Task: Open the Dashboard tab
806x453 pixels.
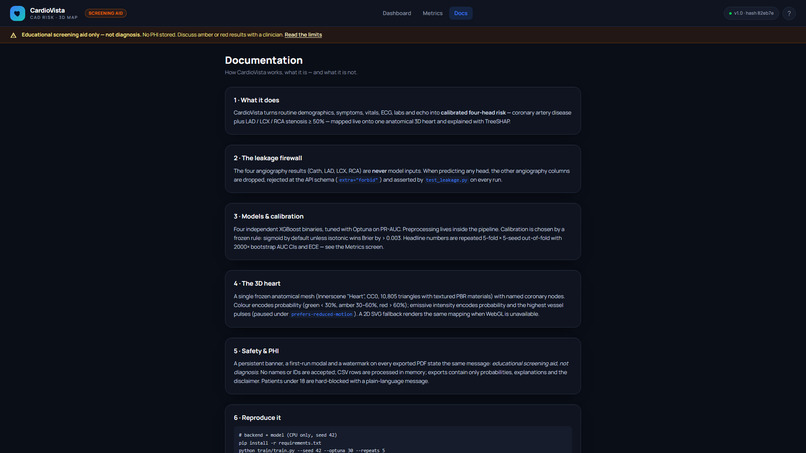Action: click(x=397, y=13)
